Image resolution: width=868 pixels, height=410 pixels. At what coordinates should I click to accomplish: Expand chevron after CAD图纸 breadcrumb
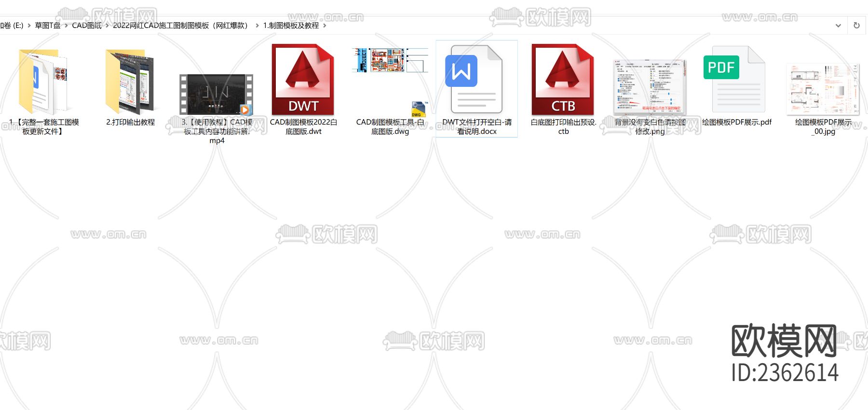107,26
